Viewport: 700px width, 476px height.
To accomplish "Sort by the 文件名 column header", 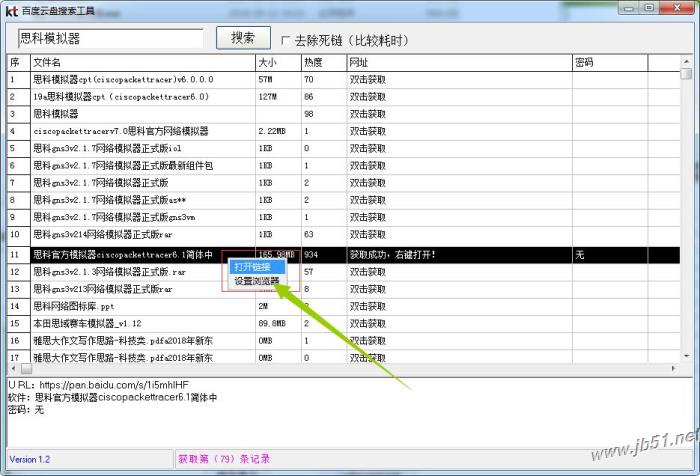I will [143, 63].
